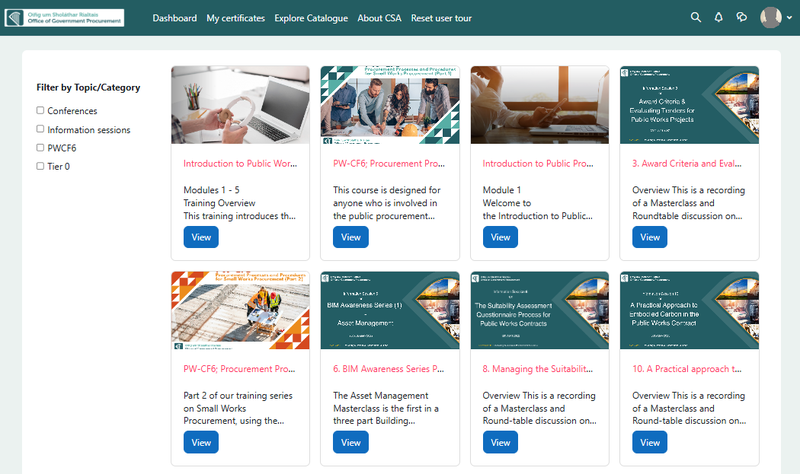Open the search magnifier icon
The image size is (800, 474).
coord(696,18)
